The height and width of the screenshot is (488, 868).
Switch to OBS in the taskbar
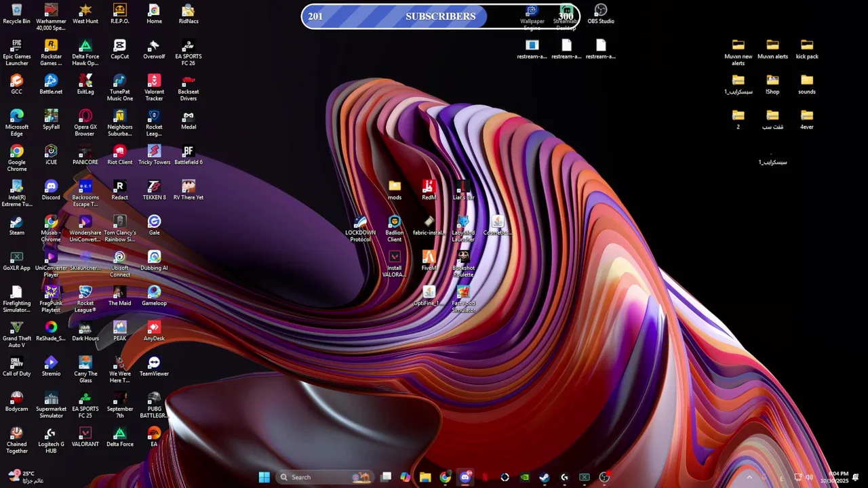pos(604,477)
